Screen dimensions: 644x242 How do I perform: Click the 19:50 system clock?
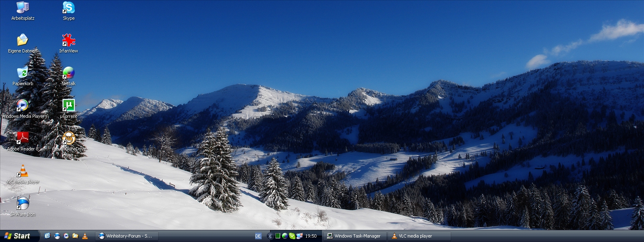[311, 236]
